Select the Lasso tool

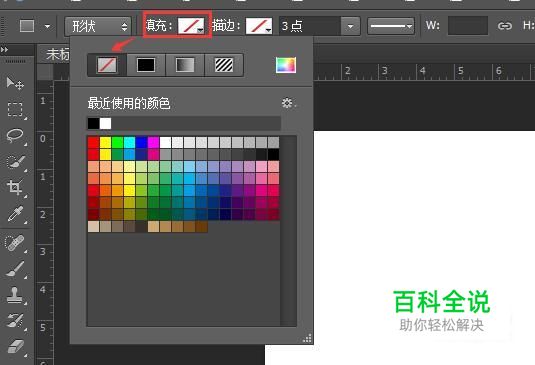(15, 136)
